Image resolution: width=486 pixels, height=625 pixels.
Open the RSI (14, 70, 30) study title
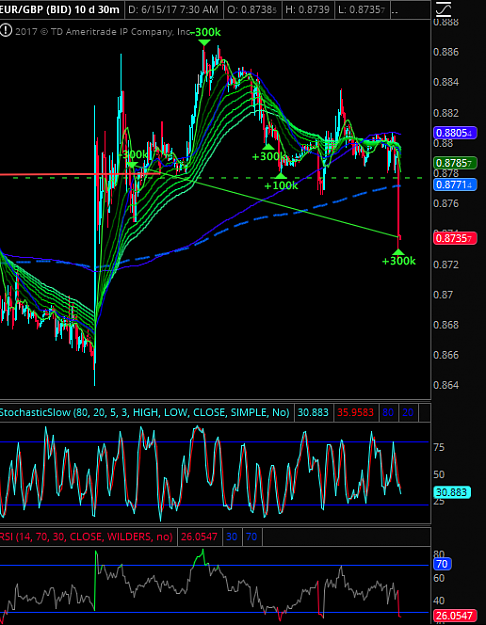[x=87, y=537]
